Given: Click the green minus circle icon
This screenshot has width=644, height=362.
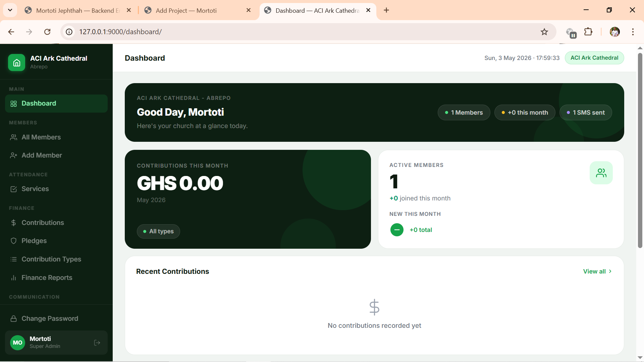Looking at the screenshot, I should pos(397,230).
